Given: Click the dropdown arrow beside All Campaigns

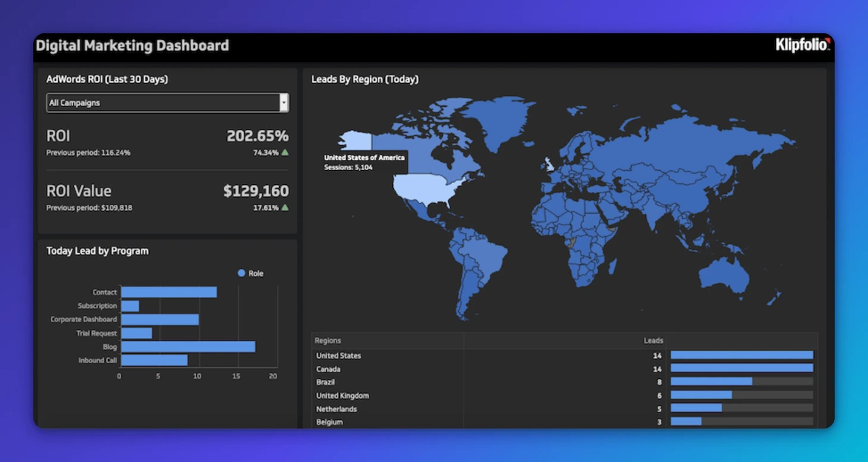Looking at the screenshot, I should point(284,103).
